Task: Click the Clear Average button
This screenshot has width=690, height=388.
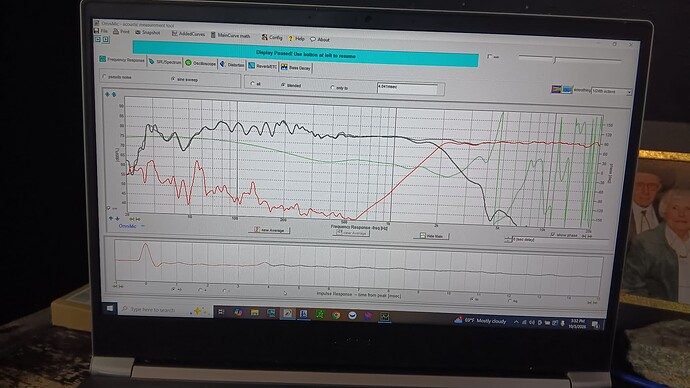Action: pos(351,233)
